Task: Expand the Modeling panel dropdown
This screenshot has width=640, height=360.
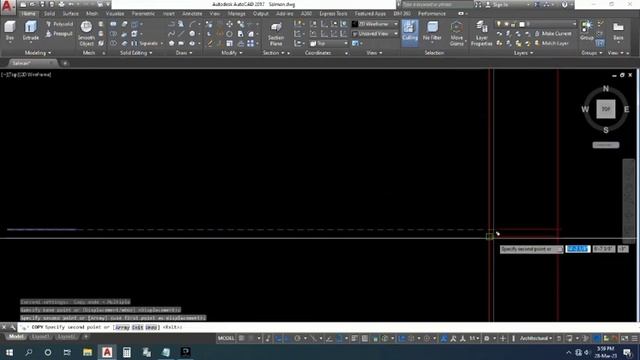Action: pyautogui.click(x=38, y=53)
